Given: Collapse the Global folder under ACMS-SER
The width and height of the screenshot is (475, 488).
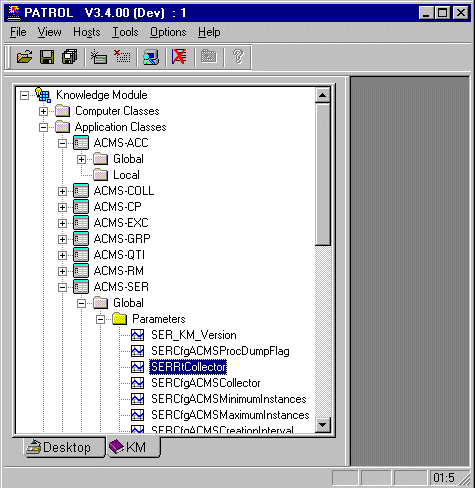Looking at the screenshot, I should coord(81,303).
